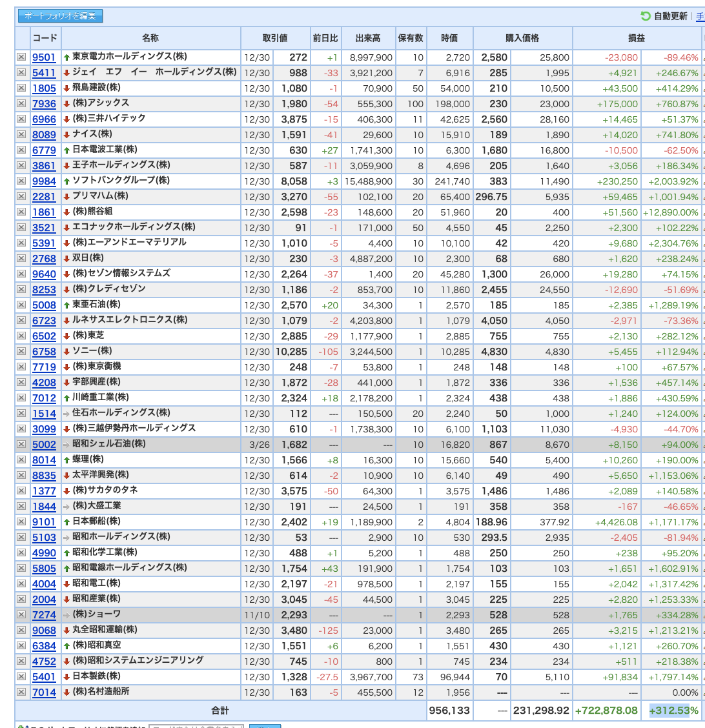
Task: Delete row icon for ソフトバンクグループ
Action: point(21,181)
